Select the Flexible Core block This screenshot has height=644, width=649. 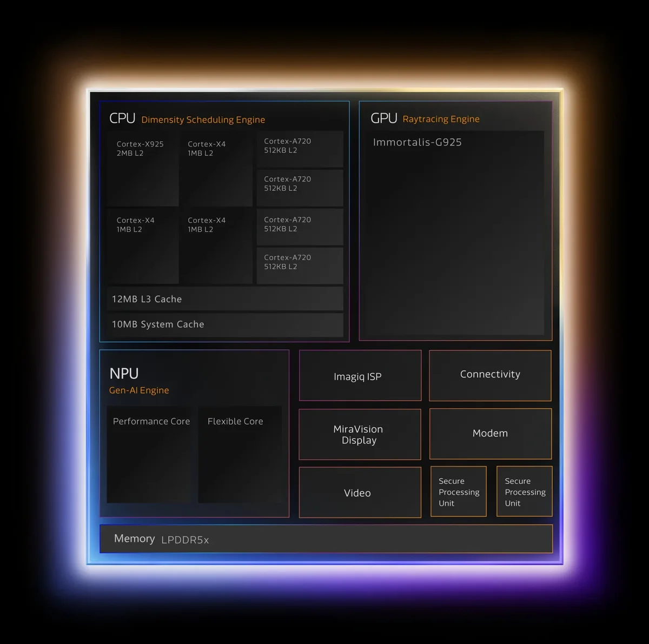tap(240, 454)
